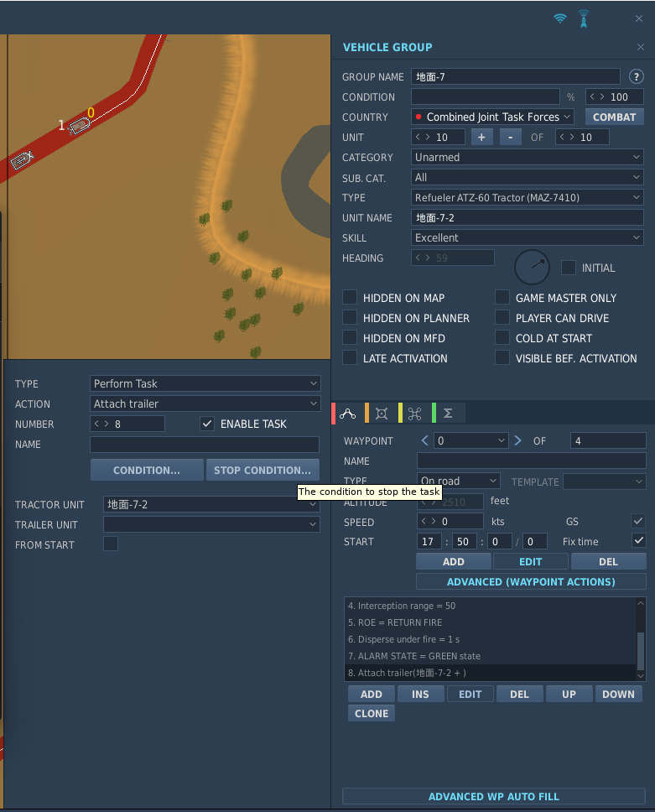Toggle From Start checkbox
The image size is (655, 812).
tap(111, 544)
